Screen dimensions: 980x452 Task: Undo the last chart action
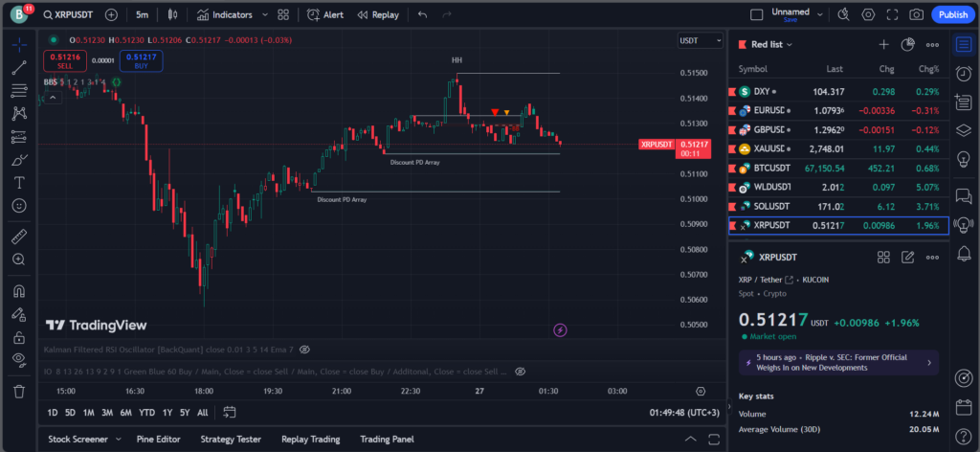(x=422, y=14)
